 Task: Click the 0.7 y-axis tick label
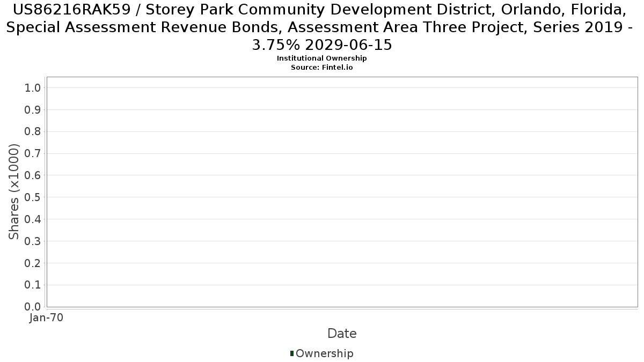tap(33, 153)
